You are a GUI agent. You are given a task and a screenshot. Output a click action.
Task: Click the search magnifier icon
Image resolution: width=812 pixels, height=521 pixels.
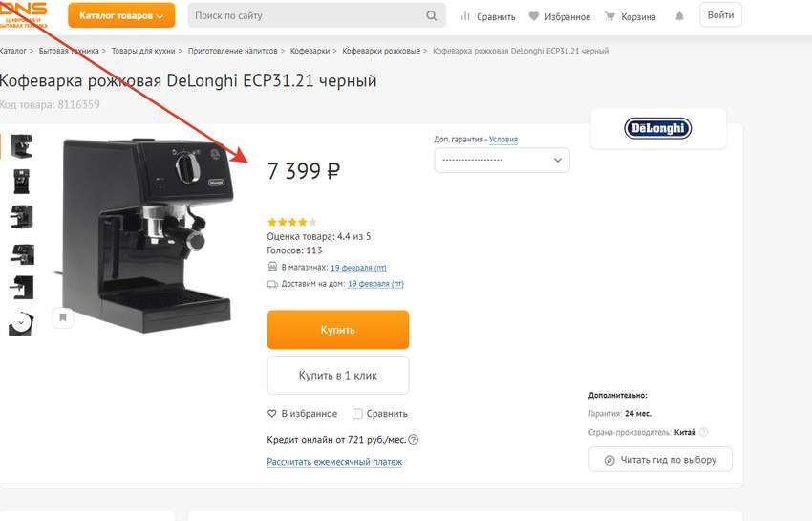pos(432,16)
